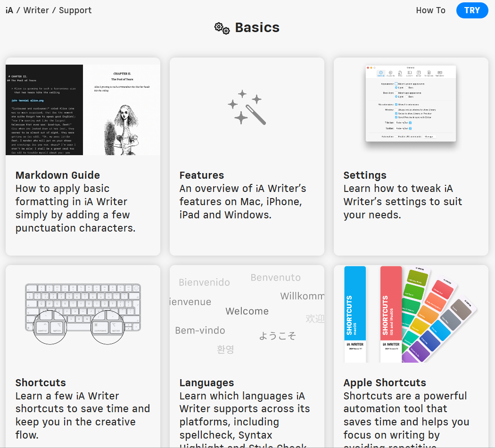Click the magic wand icon in Features card
Image resolution: width=495 pixels, height=448 pixels.
(247, 107)
